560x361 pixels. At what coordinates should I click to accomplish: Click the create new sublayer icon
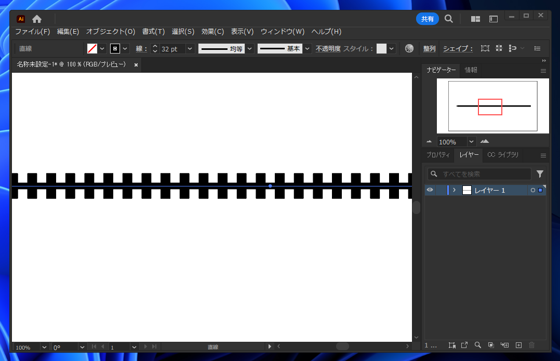(505, 345)
